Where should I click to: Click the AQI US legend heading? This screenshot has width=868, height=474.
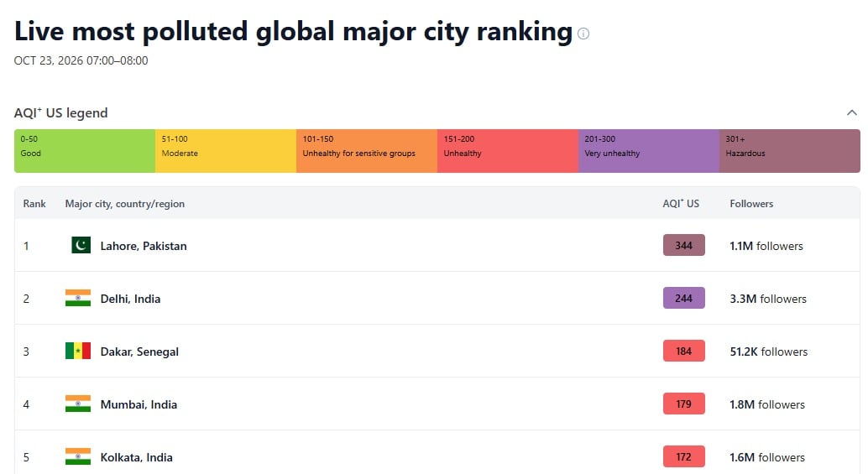click(x=61, y=112)
